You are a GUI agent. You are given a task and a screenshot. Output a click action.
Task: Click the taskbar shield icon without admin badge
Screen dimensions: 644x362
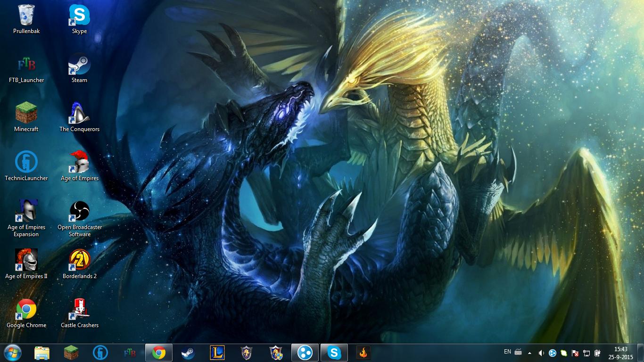pyautogui.click(x=247, y=353)
